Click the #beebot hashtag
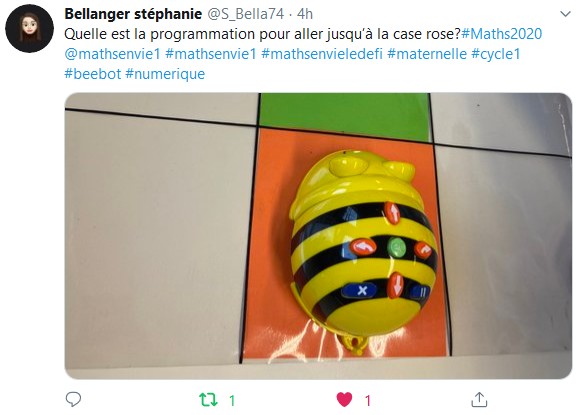579x415 pixels. coord(93,74)
